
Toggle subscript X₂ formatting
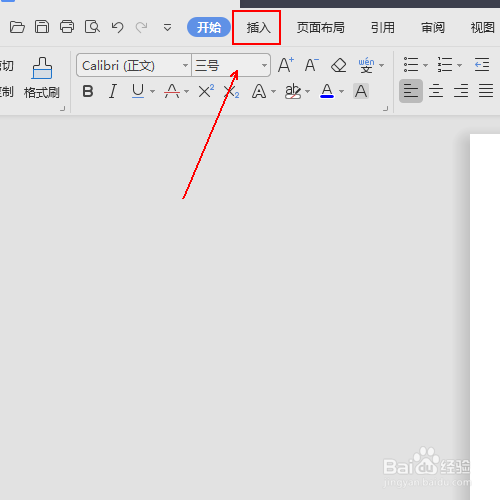(x=232, y=91)
